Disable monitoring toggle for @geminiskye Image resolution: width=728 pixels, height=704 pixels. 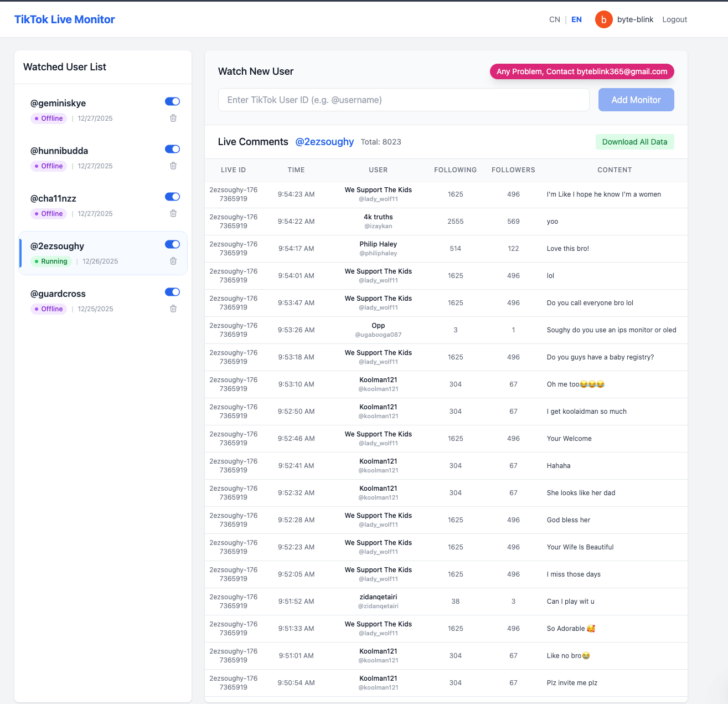click(172, 101)
